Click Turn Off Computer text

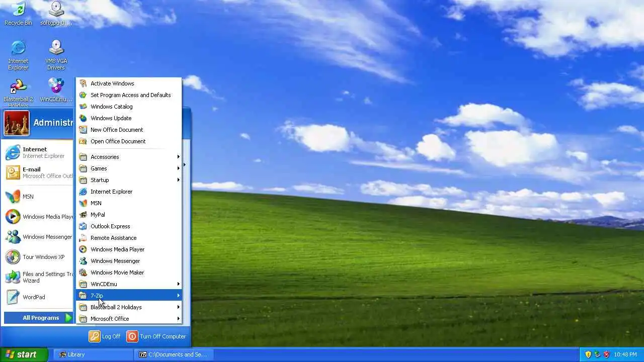(163, 336)
